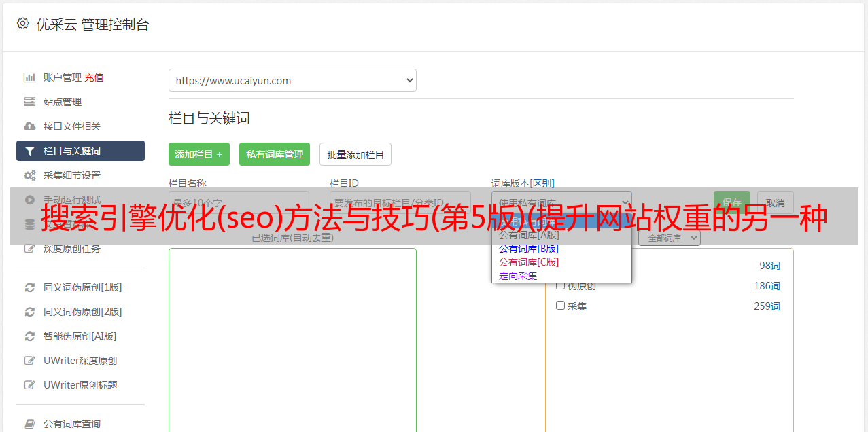
Task: Tick the 采集 checkbox
Action: [x=561, y=306]
